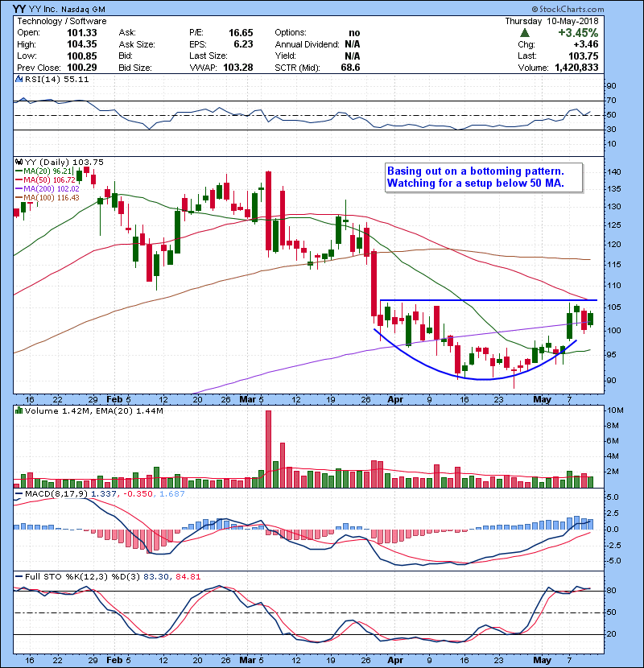Click the Volume value 1,420,833
The image size is (644, 668).
pos(576,68)
